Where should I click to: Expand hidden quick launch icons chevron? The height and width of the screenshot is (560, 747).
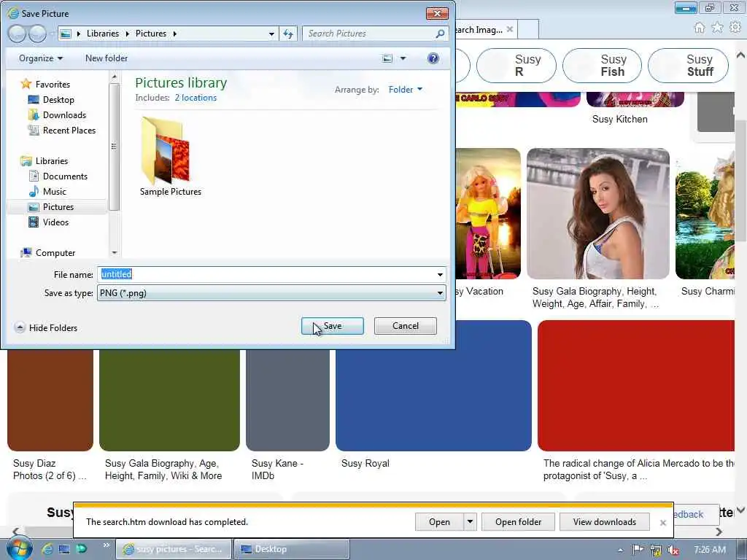click(x=107, y=545)
